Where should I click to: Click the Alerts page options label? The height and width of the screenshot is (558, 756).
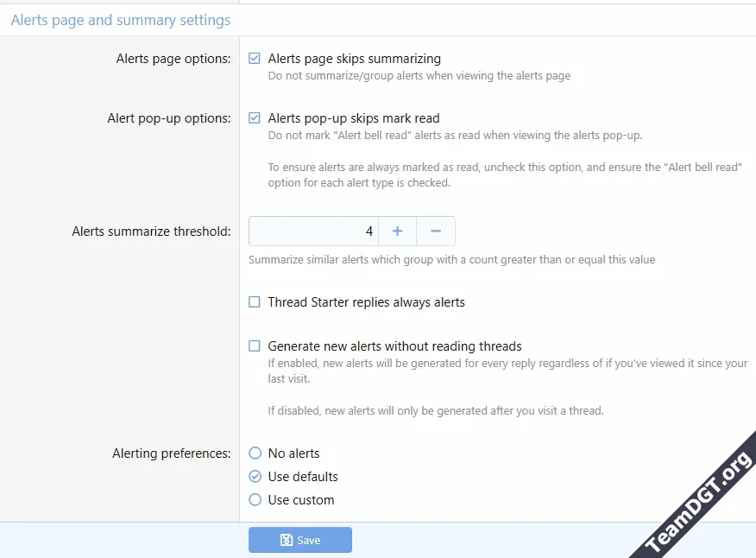click(173, 59)
